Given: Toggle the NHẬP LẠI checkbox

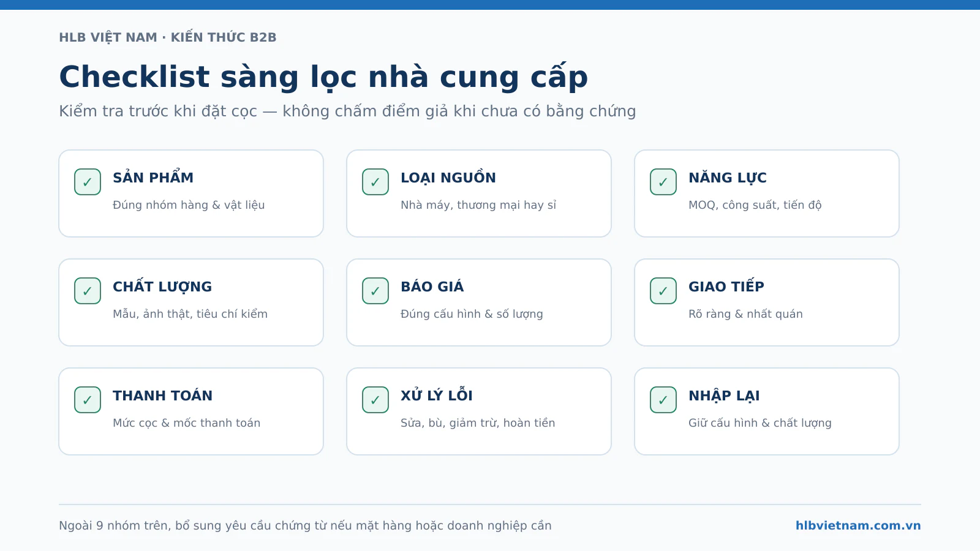Looking at the screenshot, I should 663,400.
